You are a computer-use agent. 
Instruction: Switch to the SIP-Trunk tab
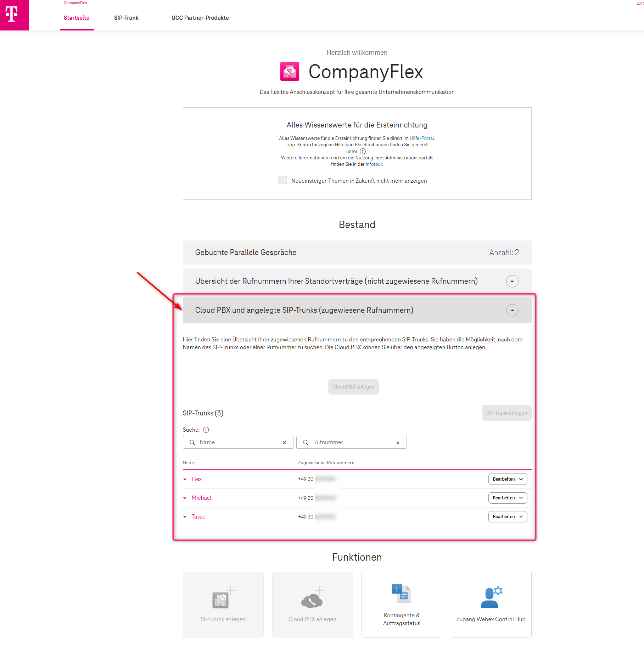point(126,18)
